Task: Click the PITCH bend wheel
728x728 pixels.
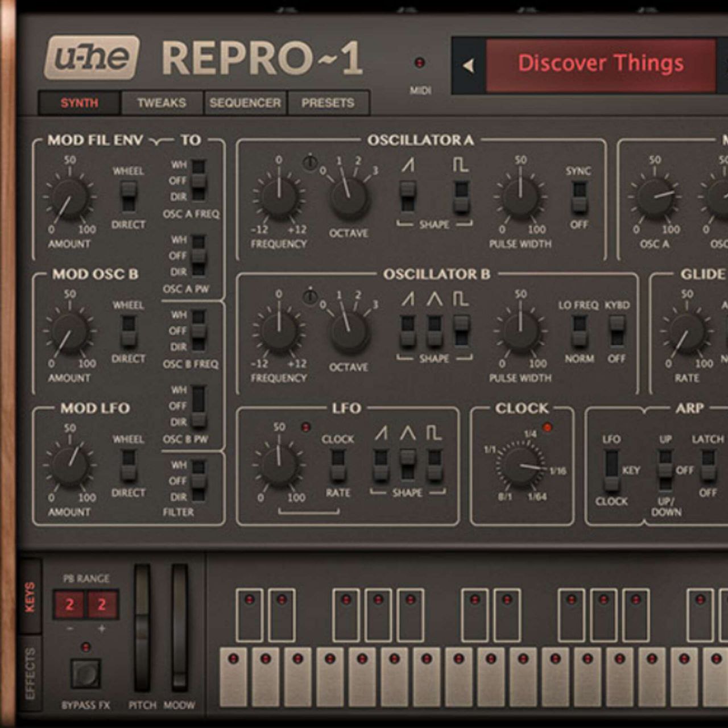Action: pyautogui.click(x=142, y=628)
